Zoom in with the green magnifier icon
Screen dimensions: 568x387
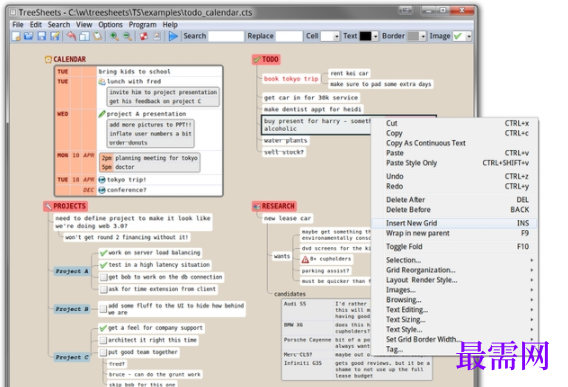point(114,36)
